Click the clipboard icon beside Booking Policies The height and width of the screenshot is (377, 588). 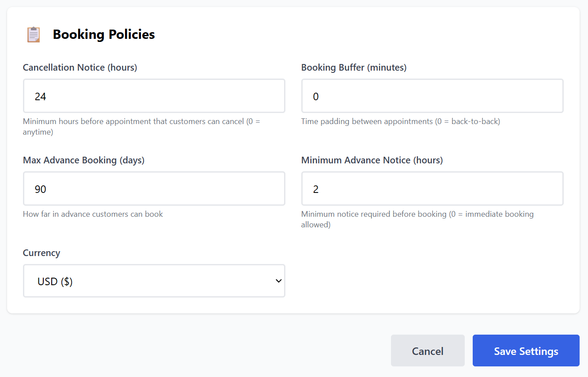[34, 34]
